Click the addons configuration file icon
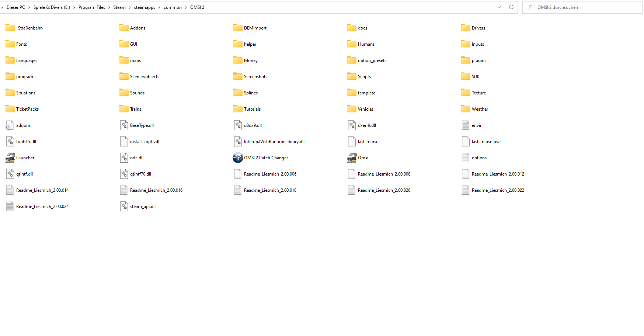Image resolution: width=644 pixels, height=336 pixels. coord(9,125)
